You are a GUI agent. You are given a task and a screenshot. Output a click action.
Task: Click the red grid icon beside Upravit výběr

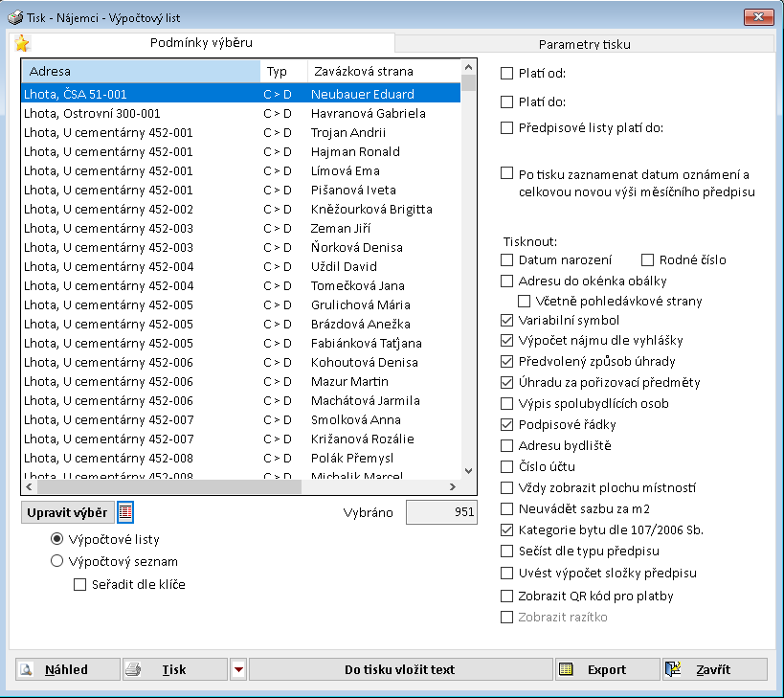tap(125, 512)
